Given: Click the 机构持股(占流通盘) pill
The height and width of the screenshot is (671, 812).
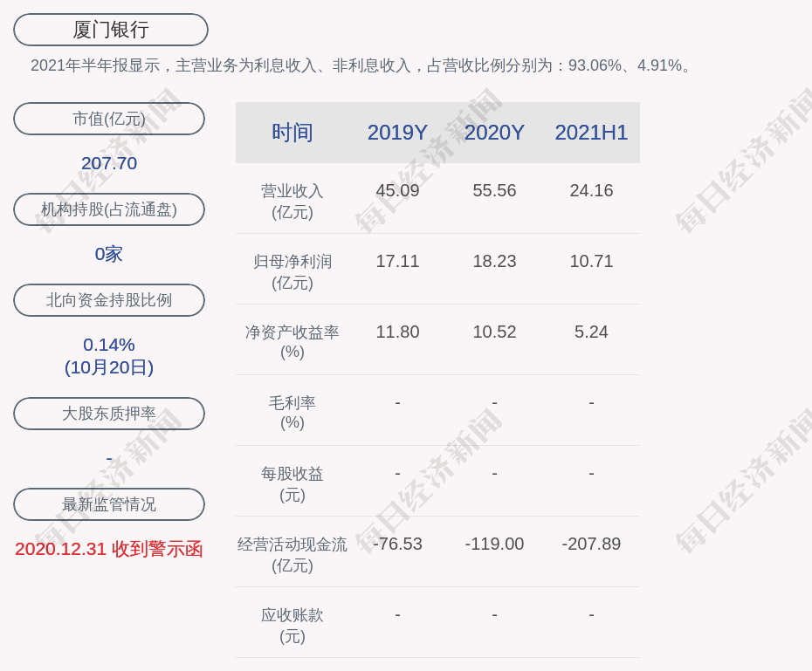Looking at the screenshot, I should pyautogui.click(x=109, y=209).
